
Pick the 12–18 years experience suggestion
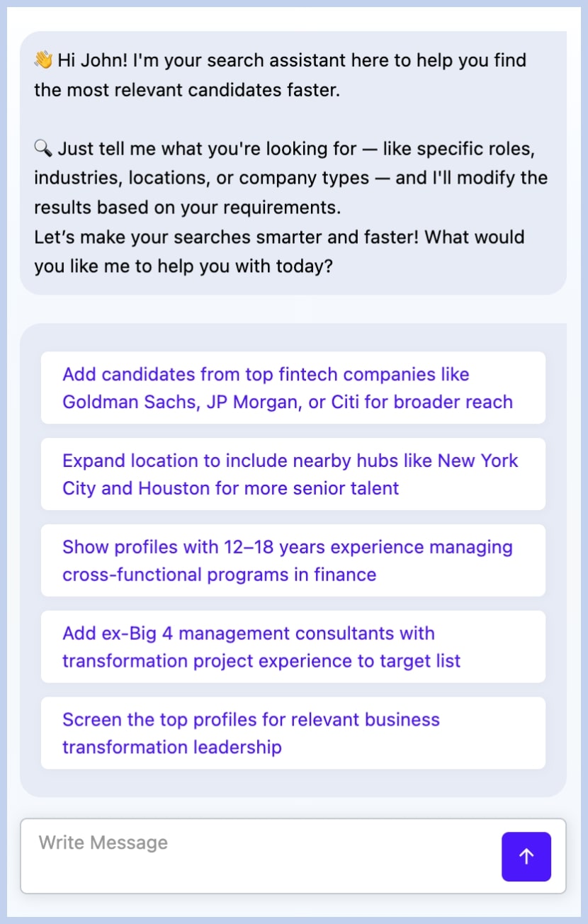[293, 560]
